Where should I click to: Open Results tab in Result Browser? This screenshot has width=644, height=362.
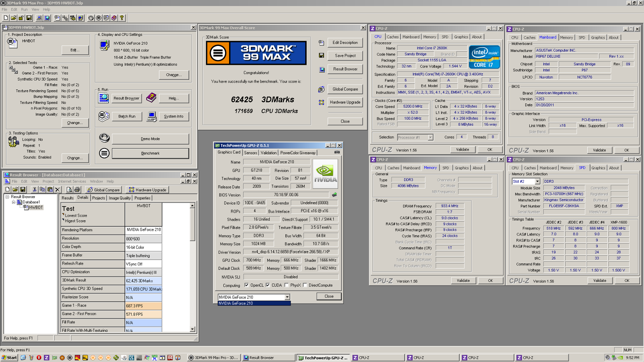click(68, 198)
